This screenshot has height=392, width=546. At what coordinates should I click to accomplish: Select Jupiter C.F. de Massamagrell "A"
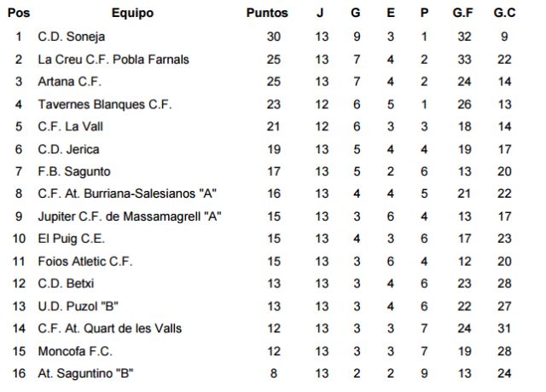[130, 216]
